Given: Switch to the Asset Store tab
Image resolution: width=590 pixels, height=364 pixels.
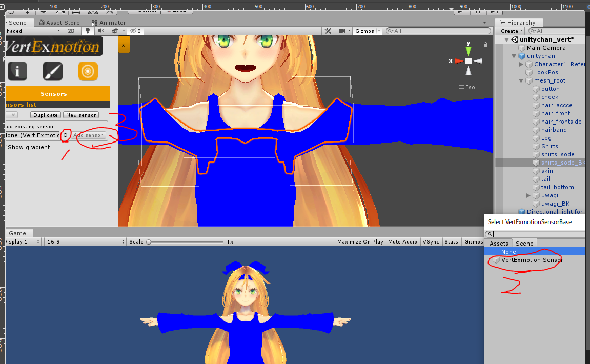Looking at the screenshot, I should (59, 23).
